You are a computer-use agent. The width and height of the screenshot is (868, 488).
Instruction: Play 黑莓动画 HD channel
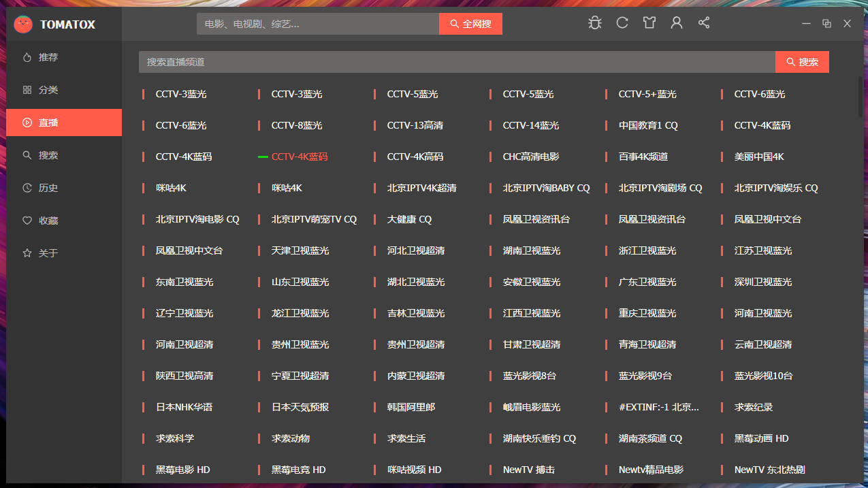(761, 438)
